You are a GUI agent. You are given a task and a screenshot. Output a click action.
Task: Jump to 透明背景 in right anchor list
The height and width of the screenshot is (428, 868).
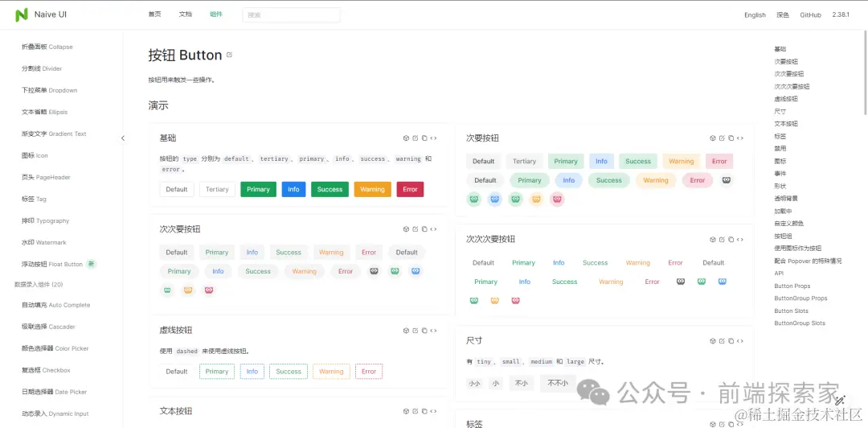pos(786,199)
